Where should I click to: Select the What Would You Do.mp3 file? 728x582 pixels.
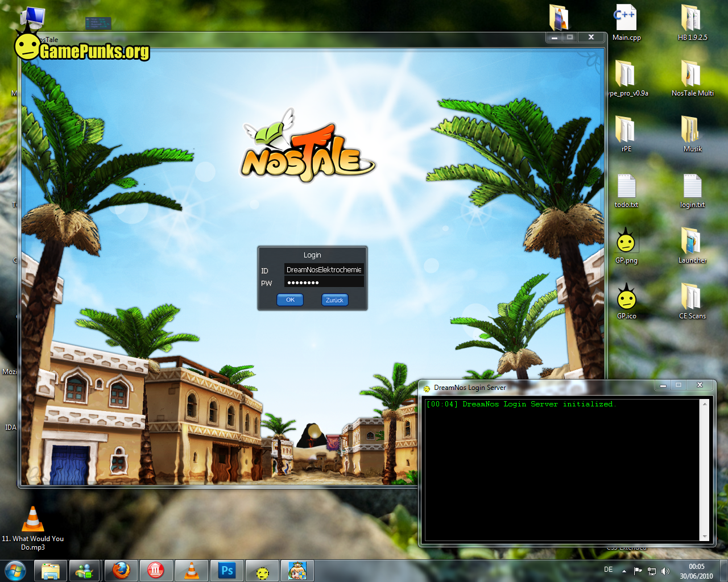33,528
